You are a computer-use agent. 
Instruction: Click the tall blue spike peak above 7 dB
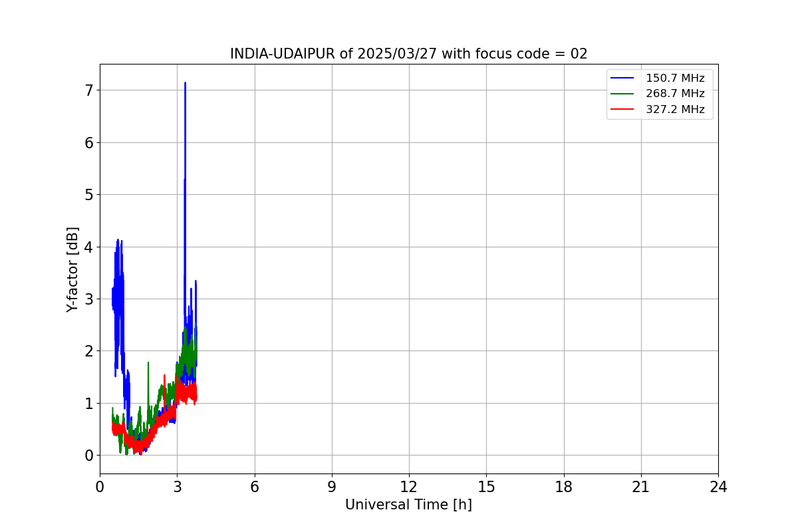185,84
